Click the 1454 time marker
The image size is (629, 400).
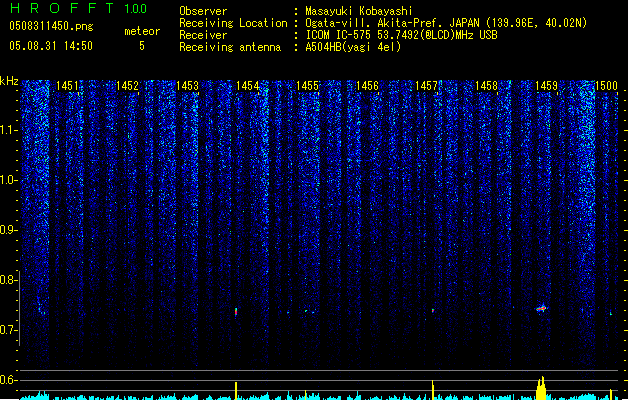248,86
